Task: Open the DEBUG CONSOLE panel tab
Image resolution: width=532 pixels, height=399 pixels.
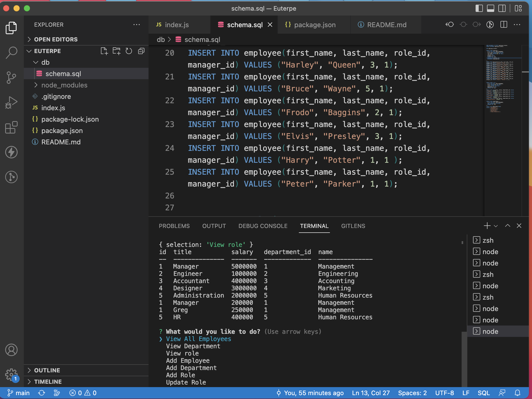Action: (263, 226)
